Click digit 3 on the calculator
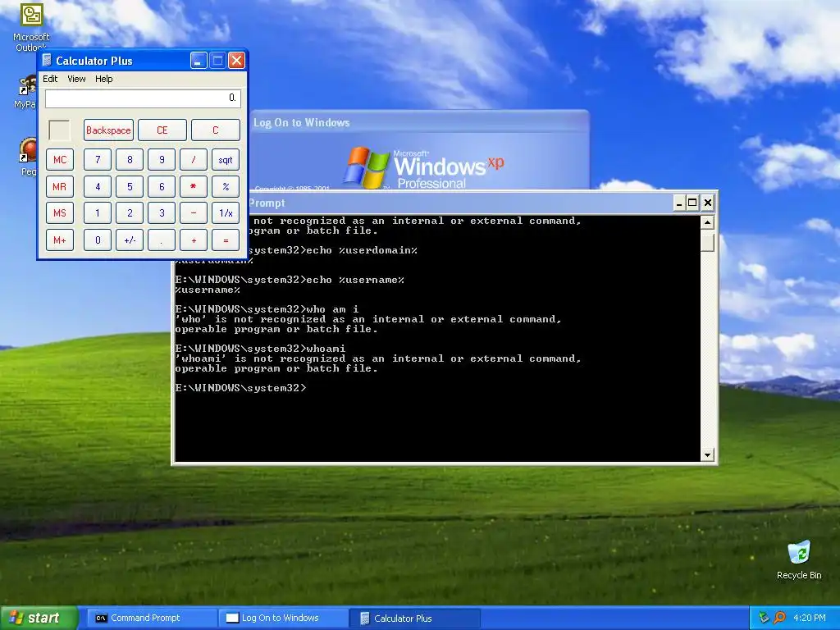This screenshot has width=840, height=630. tap(162, 213)
